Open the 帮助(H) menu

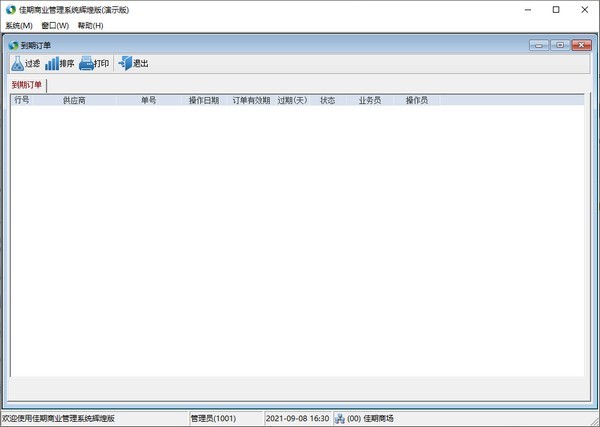tap(91, 26)
